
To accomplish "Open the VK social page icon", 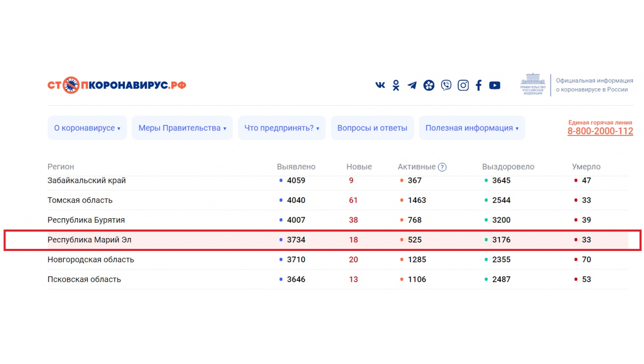I will [380, 85].
